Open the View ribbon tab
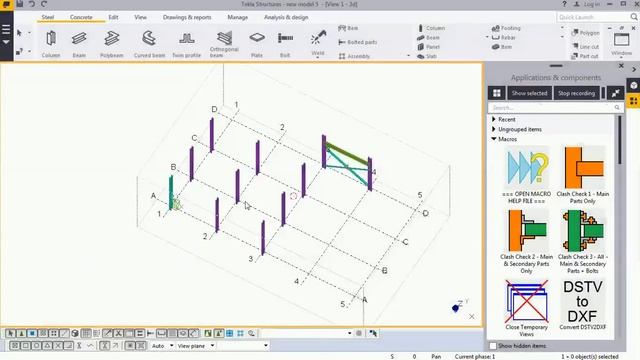Viewport: 640px width, 360px height. point(140,17)
